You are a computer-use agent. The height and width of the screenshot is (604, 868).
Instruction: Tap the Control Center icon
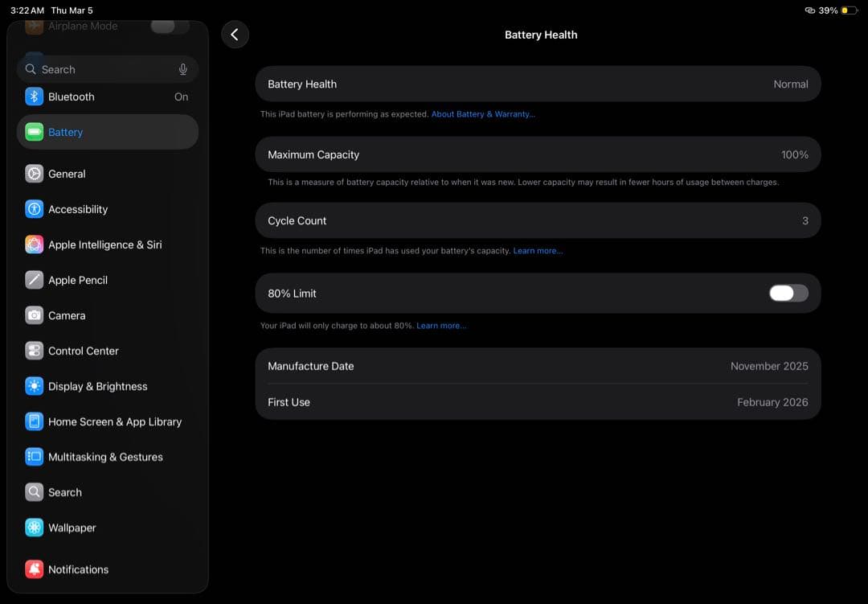pos(34,351)
